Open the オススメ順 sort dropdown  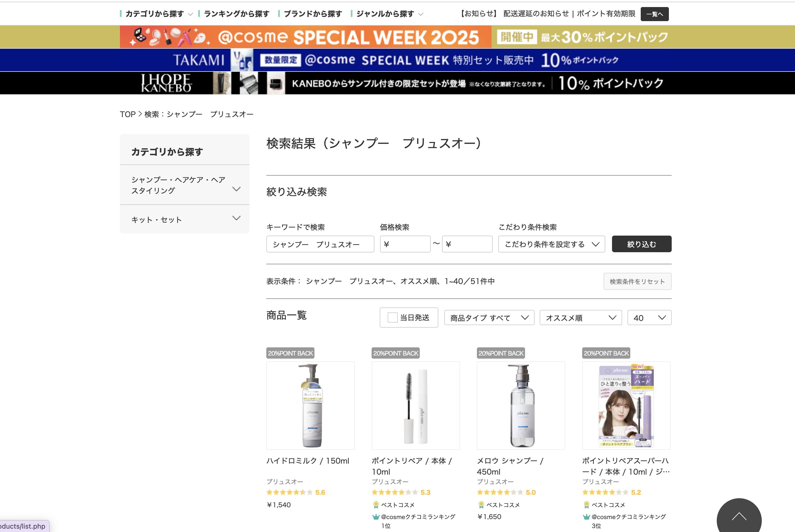[x=580, y=318]
